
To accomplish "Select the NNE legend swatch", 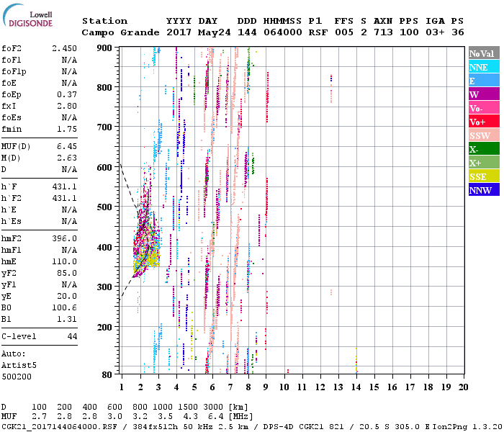I will [484, 67].
